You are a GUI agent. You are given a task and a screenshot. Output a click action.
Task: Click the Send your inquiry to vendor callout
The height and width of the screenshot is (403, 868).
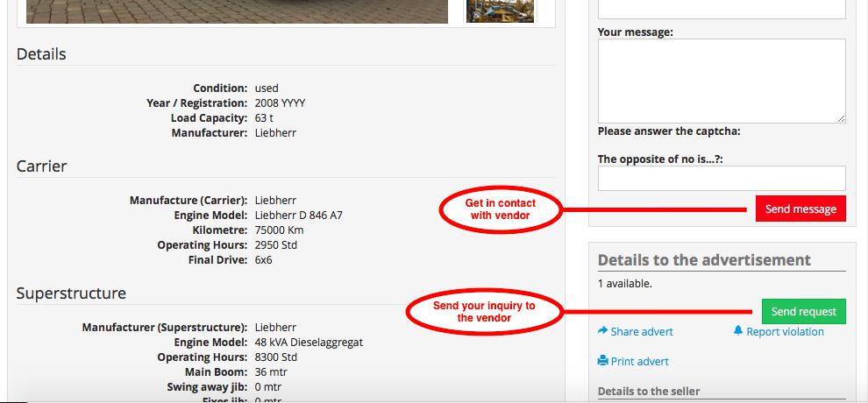tap(484, 312)
